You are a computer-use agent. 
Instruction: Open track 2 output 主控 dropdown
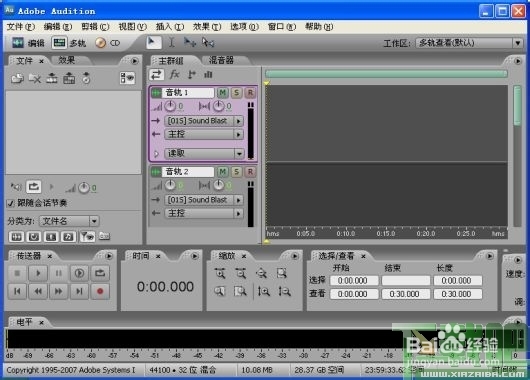coord(204,213)
